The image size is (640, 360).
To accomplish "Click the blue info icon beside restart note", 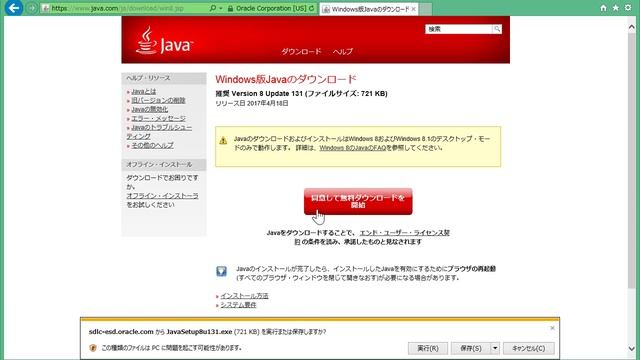I will (221, 271).
